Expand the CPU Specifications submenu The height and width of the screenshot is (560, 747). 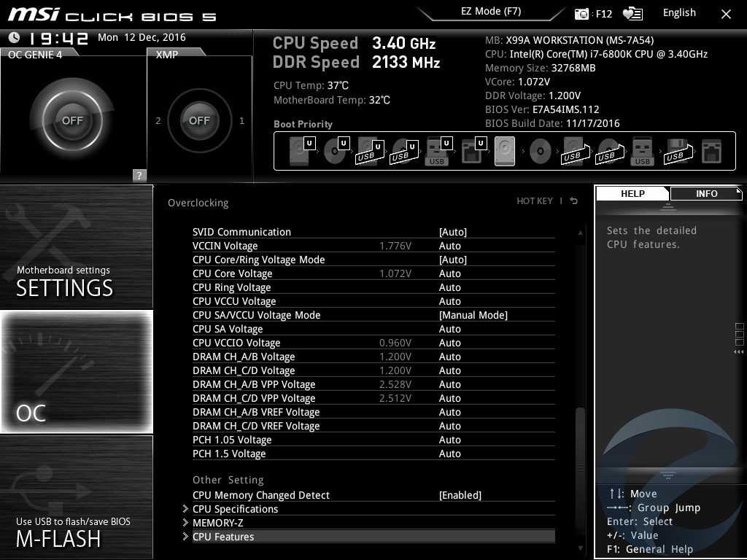(235, 509)
